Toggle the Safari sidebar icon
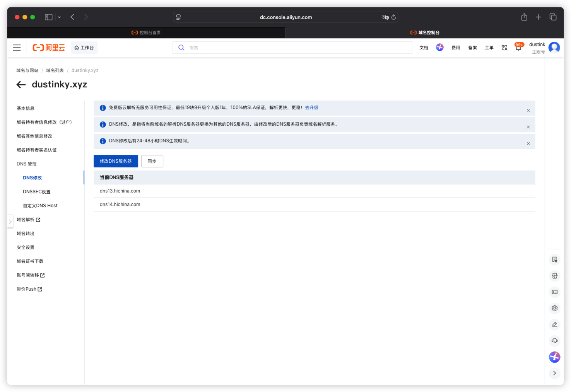 [49, 17]
